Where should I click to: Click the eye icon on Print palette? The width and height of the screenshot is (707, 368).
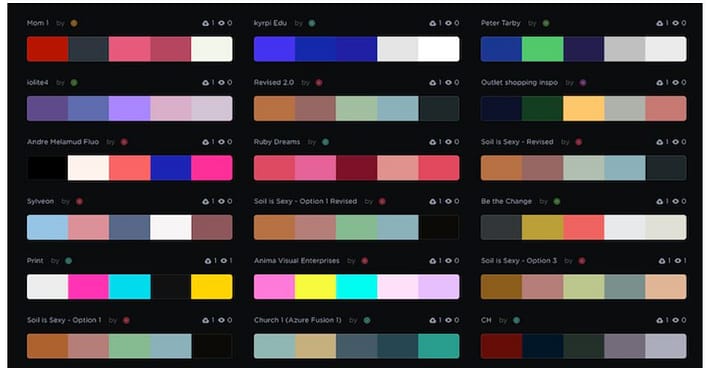click(223, 261)
